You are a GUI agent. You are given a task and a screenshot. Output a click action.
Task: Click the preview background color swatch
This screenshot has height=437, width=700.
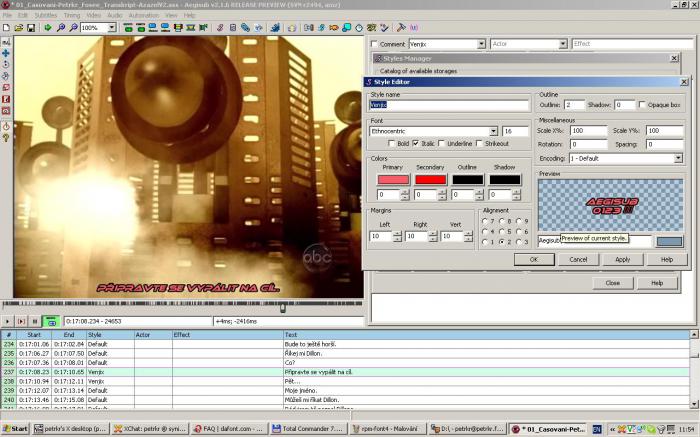click(x=669, y=241)
